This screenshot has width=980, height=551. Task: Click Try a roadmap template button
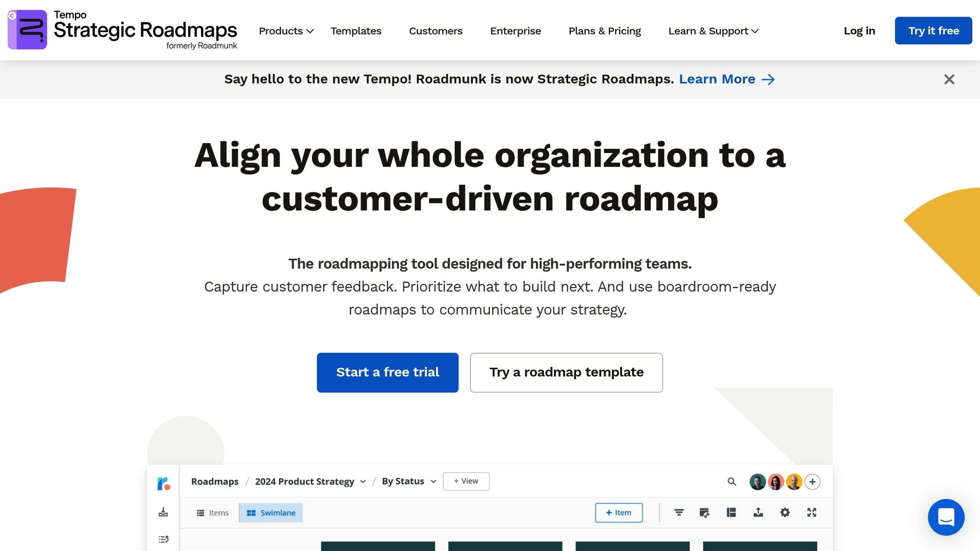(x=566, y=373)
